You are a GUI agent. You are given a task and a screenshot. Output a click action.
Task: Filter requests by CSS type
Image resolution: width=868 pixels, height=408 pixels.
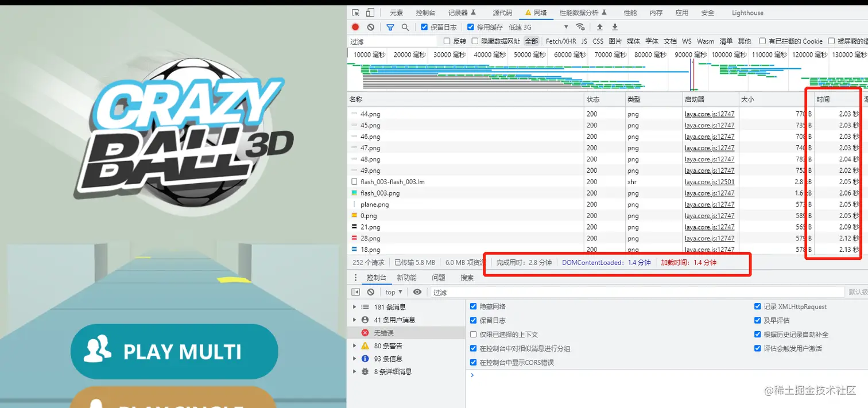point(598,41)
